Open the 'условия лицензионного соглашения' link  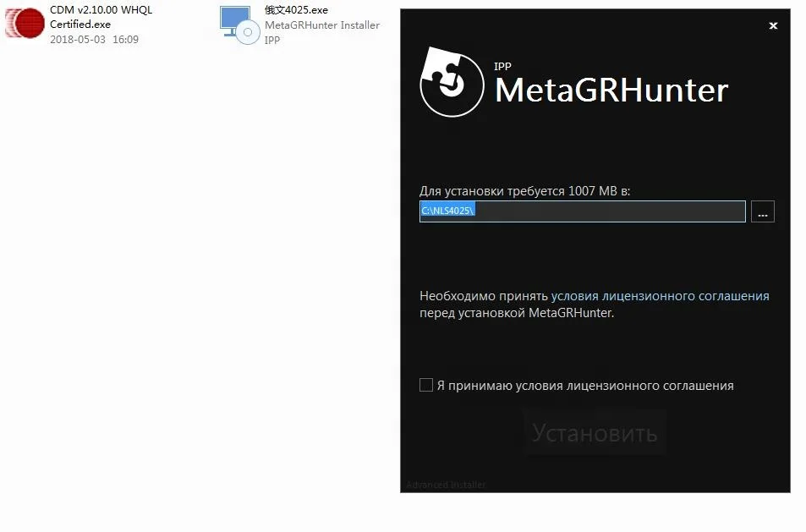pos(660,296)
